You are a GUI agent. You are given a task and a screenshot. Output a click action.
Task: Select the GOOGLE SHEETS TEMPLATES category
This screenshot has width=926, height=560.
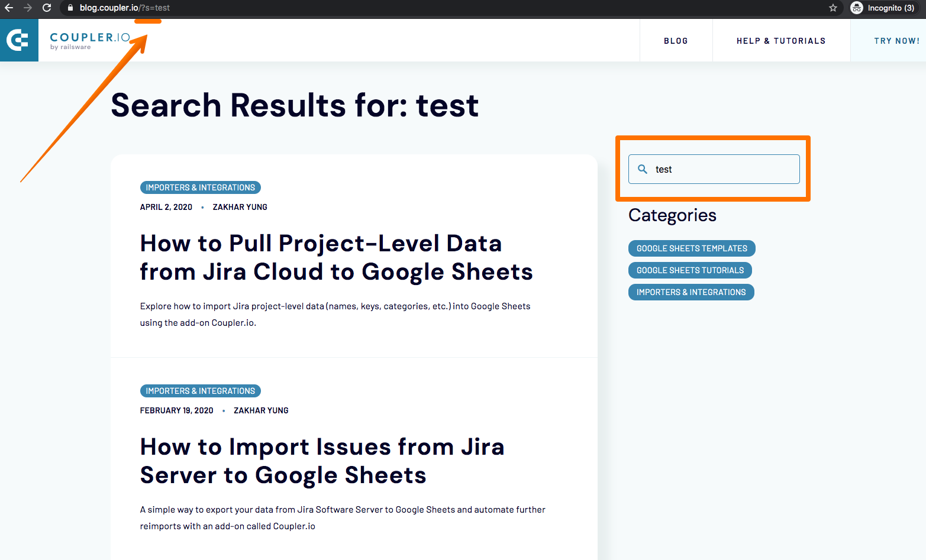coord(692,248)
